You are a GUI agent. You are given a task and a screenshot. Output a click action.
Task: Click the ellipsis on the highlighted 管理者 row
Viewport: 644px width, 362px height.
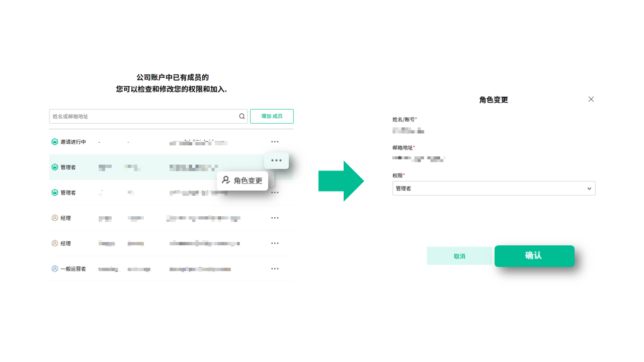click(x=276, y=160)
